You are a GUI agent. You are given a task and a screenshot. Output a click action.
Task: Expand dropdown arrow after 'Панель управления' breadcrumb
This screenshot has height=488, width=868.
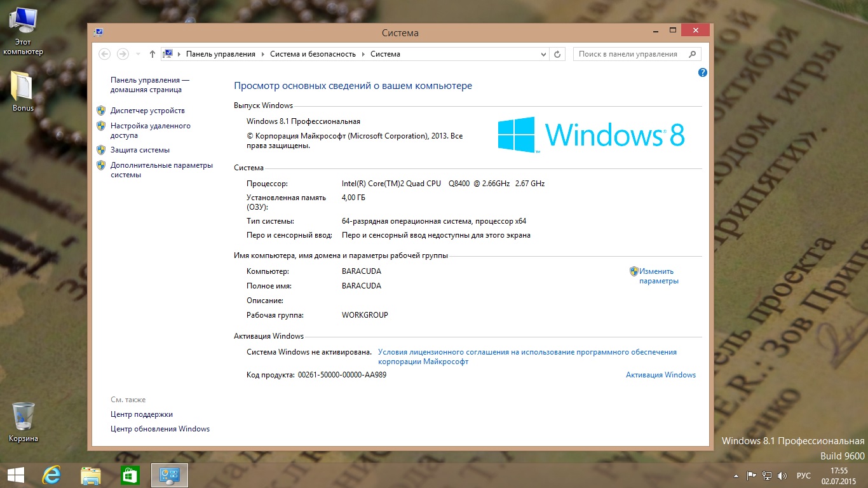click(262, 55)
